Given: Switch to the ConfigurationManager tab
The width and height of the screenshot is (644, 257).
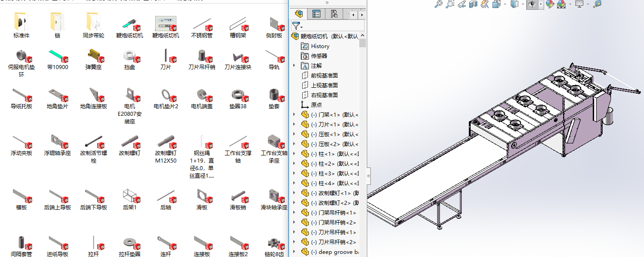Looking at the screenshot, I should point(333,14).
